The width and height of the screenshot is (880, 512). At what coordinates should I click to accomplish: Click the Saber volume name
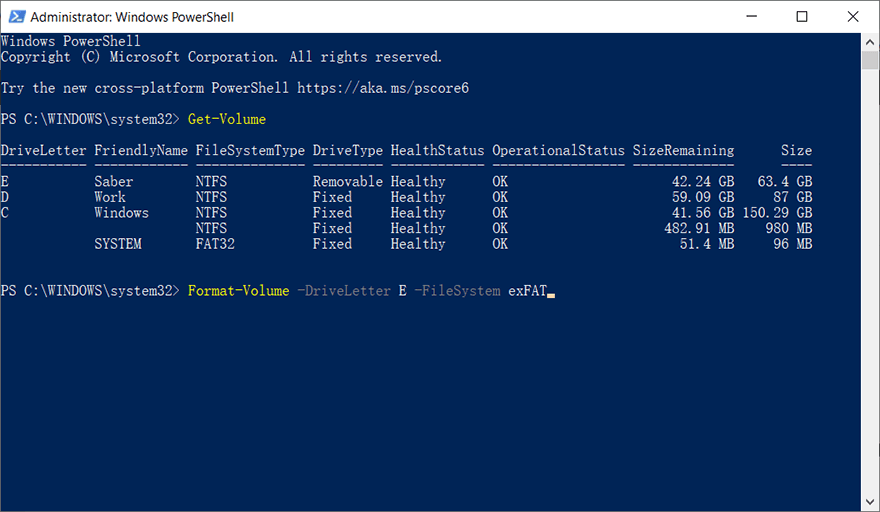click(x=114, y=182)
